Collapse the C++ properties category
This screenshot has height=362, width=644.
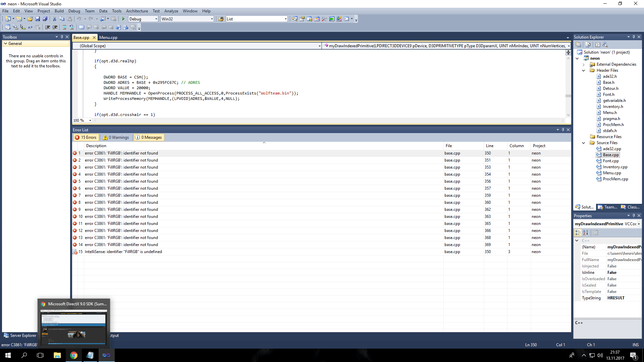[577, 241]
